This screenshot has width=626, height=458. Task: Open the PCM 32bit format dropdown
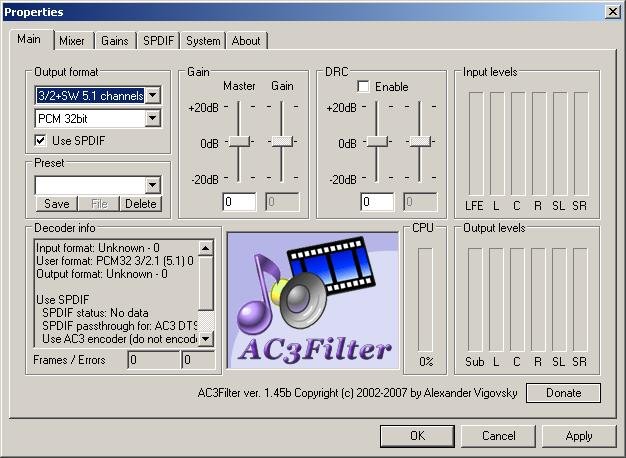tap(153, 118)
